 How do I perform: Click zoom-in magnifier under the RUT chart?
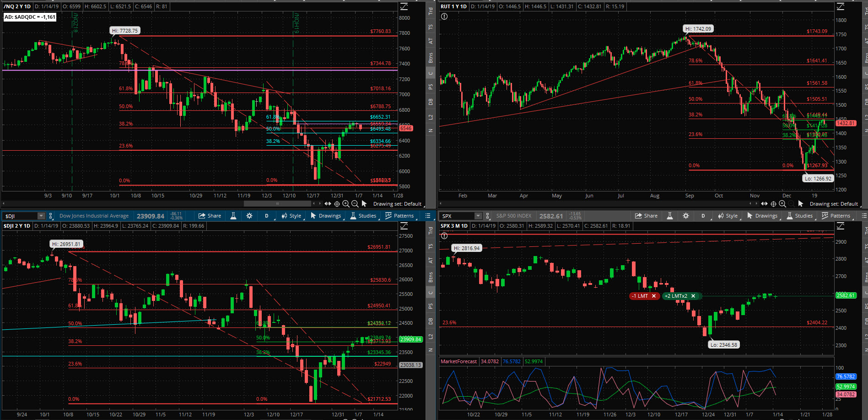coord(782,204)
